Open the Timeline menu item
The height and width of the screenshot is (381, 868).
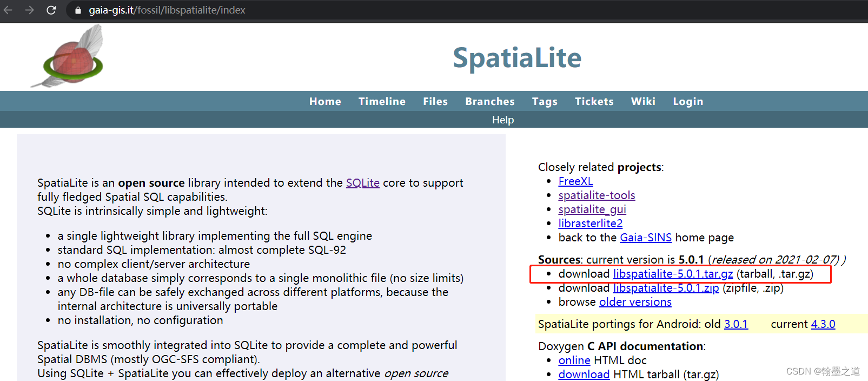[382, 101]
